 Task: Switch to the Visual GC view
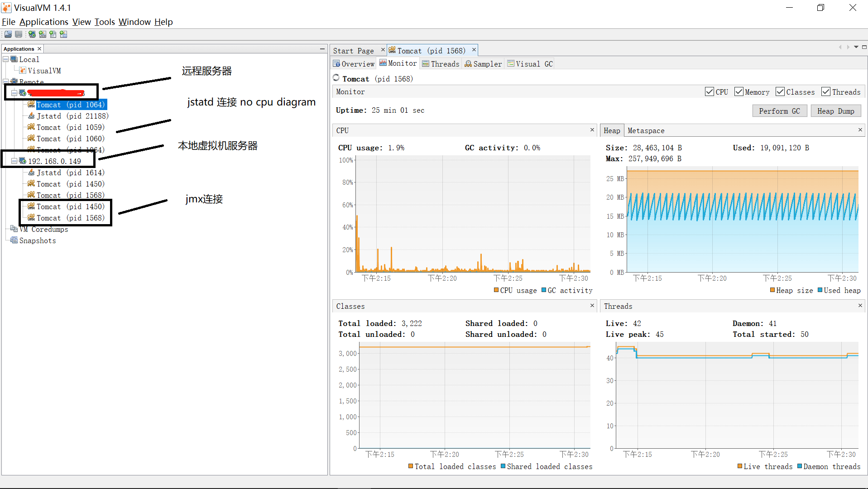click(x=530, y=63)
